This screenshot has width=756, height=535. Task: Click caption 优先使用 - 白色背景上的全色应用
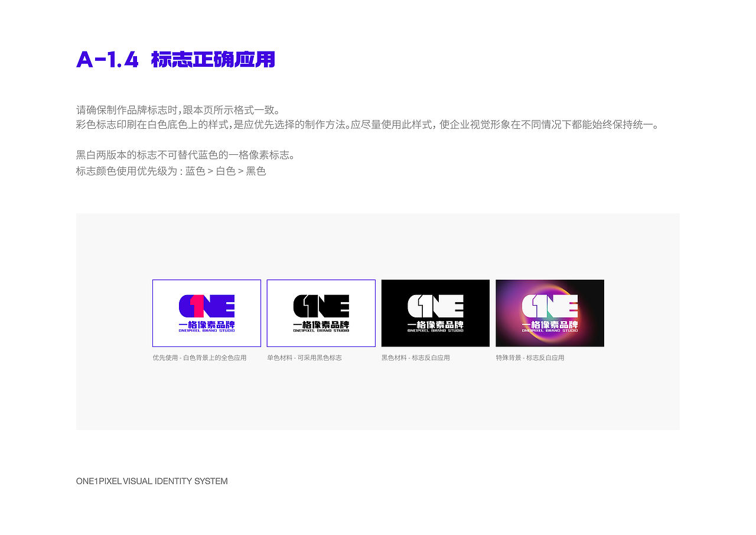click(x=200, y=358)
